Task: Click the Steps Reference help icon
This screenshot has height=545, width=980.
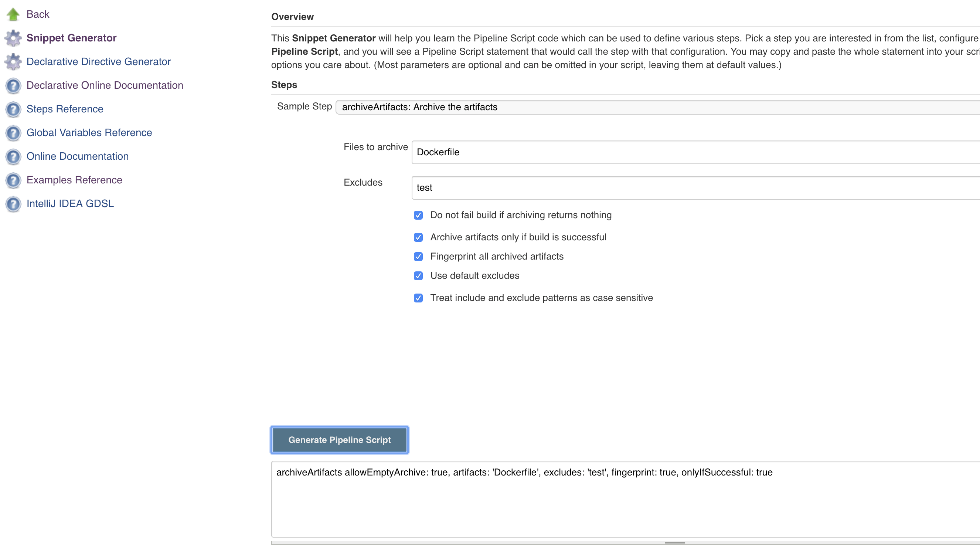Action: [x=13, y=109]
